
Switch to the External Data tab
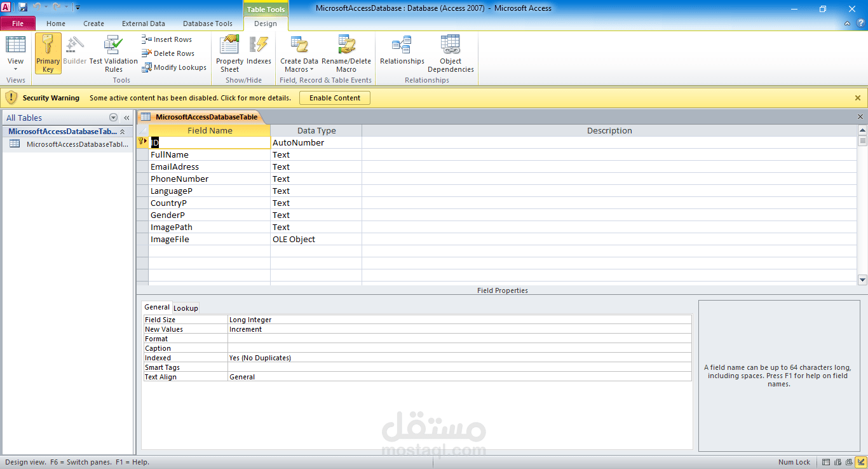click(x=144, y=24)
